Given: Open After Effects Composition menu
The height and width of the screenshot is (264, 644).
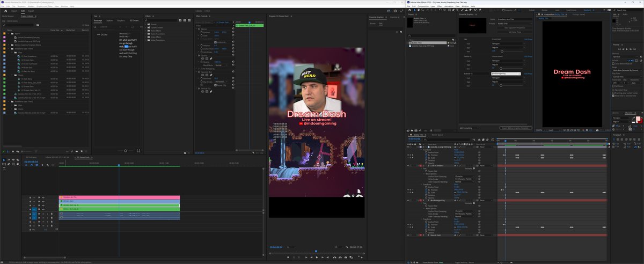Looking at the screenshot, I should click(423, 6).
